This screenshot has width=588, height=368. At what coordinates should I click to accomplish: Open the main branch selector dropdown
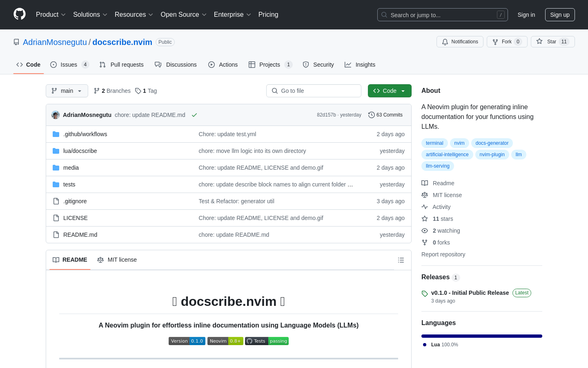(67, 91)
